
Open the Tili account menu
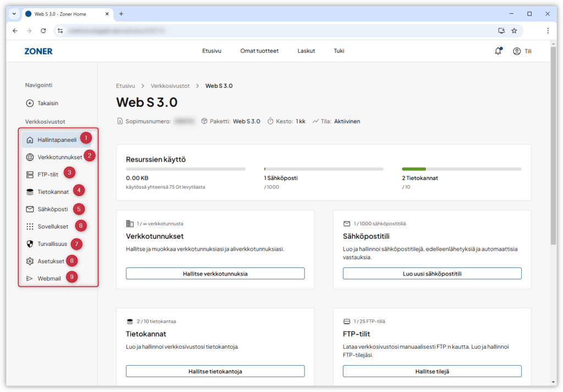522,51
